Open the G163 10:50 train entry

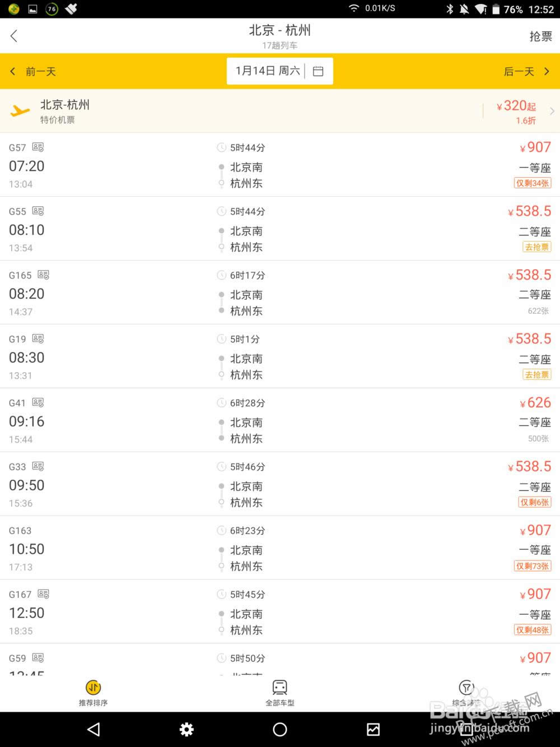280,548
